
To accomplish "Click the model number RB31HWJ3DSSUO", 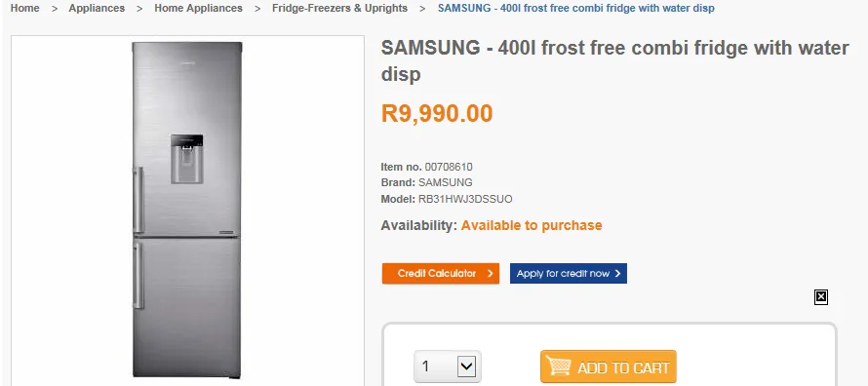I will pyautogui.click(x=465, y=199).
